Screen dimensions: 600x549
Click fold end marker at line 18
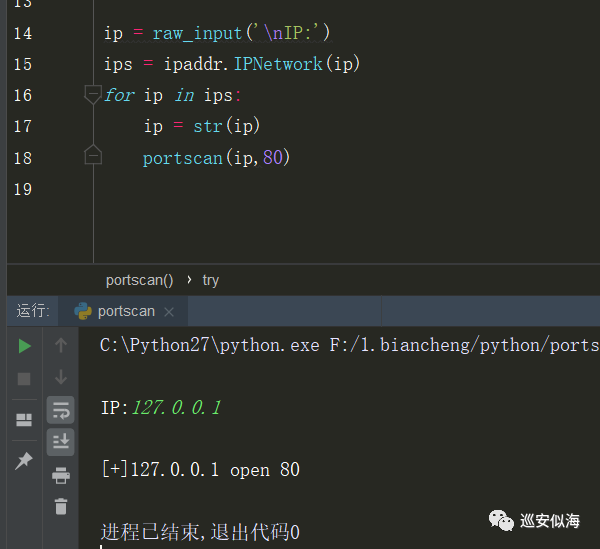(93, 155)
